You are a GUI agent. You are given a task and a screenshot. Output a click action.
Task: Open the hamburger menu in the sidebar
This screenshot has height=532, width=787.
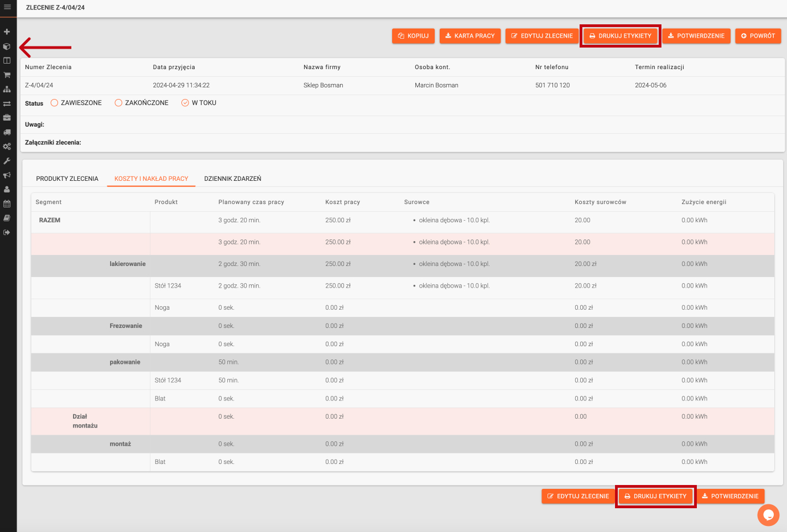[7, 7]
